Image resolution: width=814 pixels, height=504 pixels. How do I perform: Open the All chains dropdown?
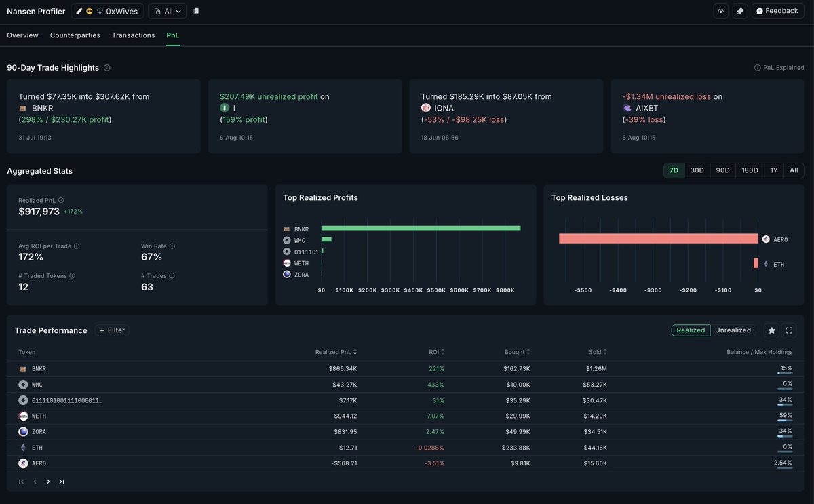tap(167, 12)
